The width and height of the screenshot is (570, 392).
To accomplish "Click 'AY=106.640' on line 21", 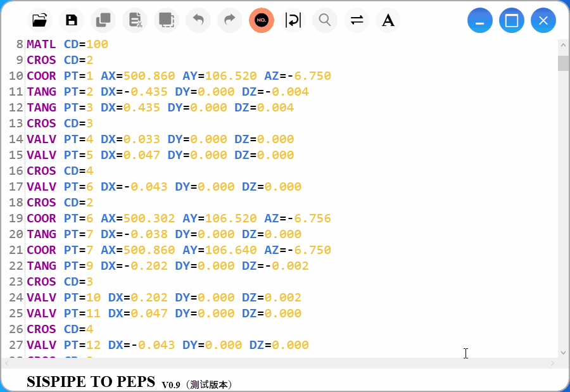I will tap(220, 250).
